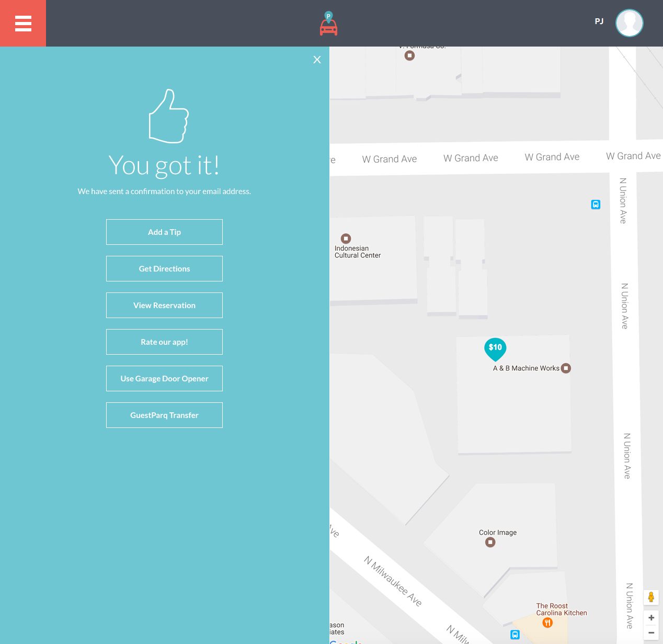
Task: Start a GuestParq Transfer
Action: tap(164, 415)
